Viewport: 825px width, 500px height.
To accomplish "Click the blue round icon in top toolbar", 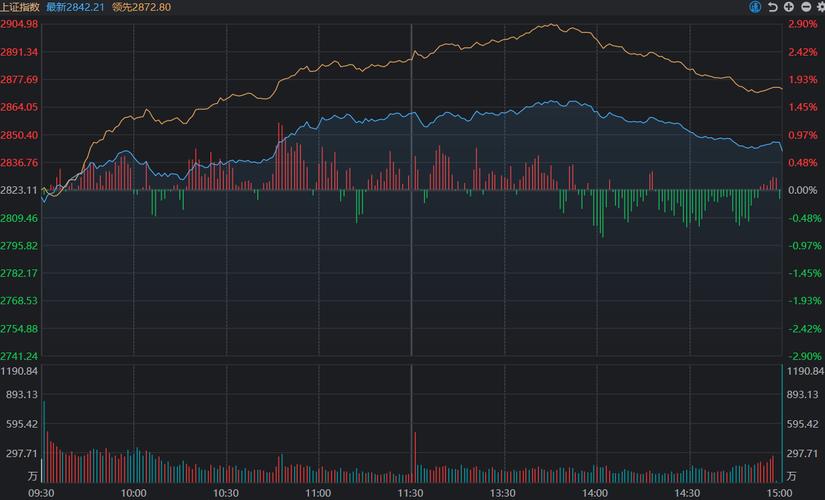I will tap(756, 7).
